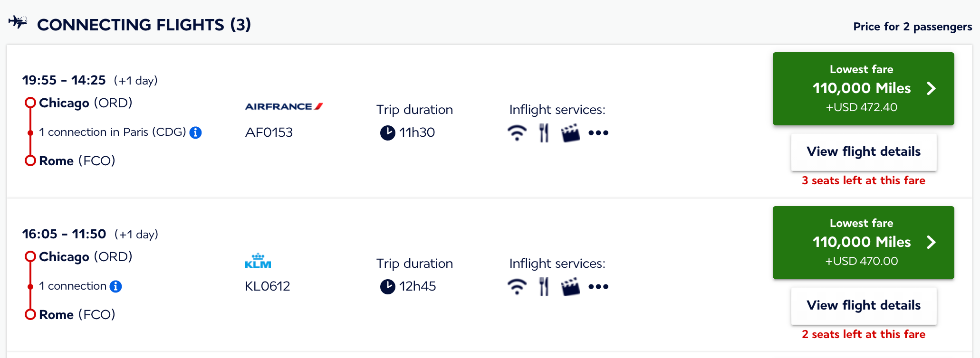Show info about the Paris (CDG) connection
Screen dimensions: 980x358
point(196,132)
